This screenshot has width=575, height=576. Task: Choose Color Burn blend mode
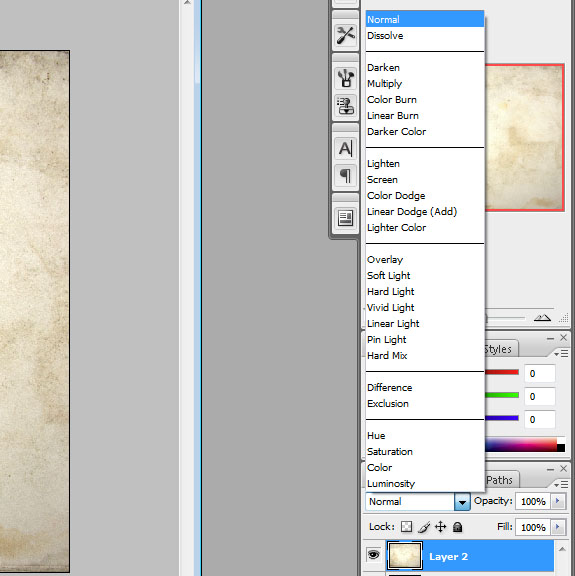425,100
